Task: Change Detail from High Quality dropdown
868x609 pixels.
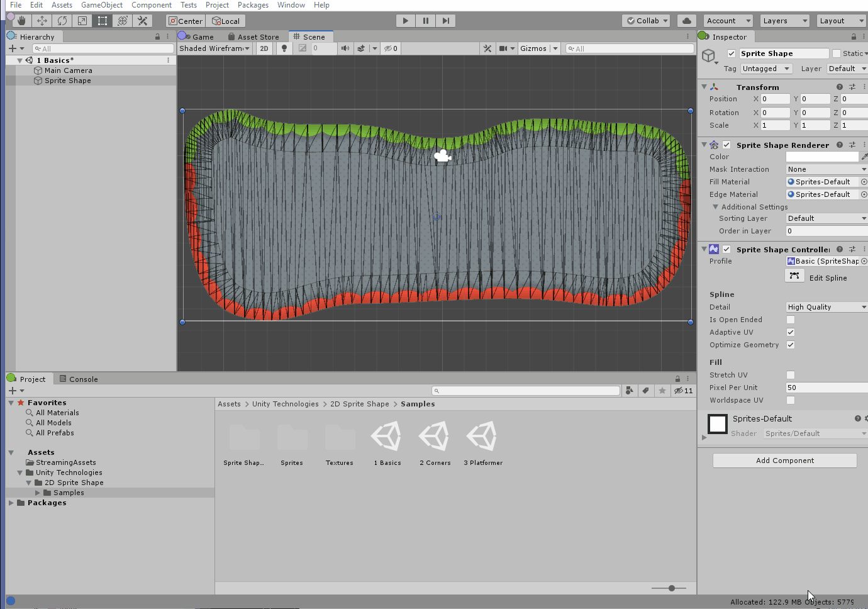Action: click(826, 306)
